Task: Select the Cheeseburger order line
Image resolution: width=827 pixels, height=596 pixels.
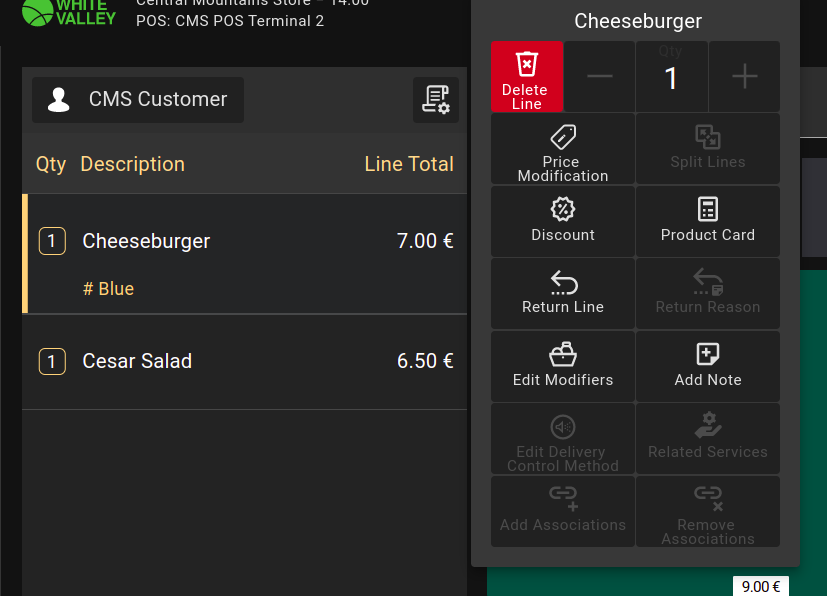Action: [245, 242]
